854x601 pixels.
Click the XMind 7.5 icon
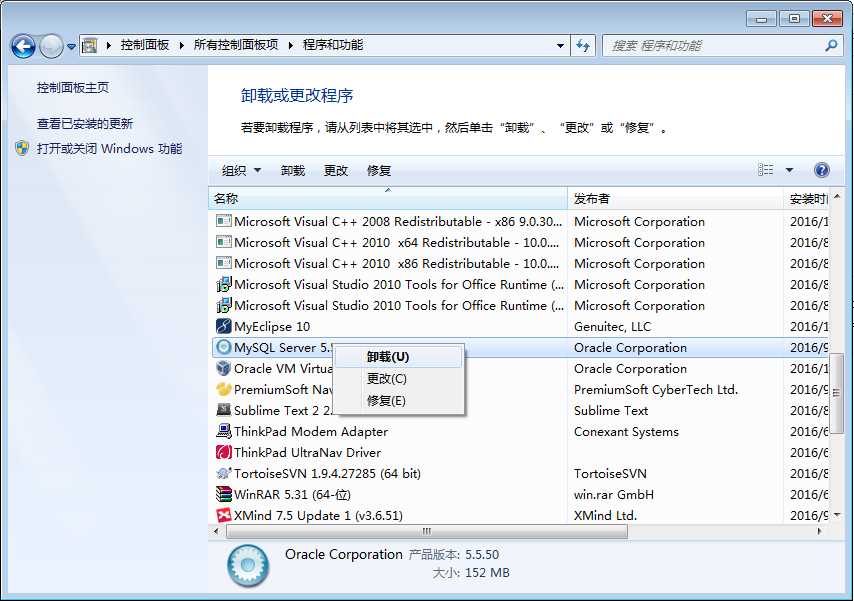(224, 515)
